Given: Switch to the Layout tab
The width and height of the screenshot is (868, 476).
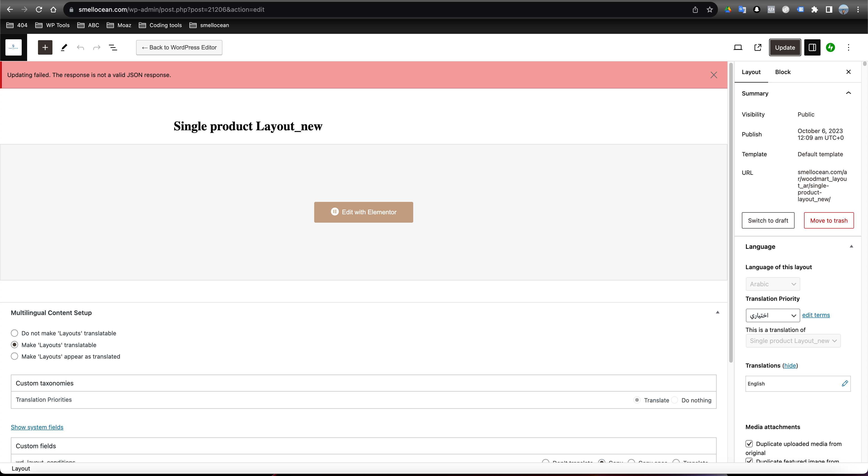Looking at the screenshot, I should pos(751,72).
